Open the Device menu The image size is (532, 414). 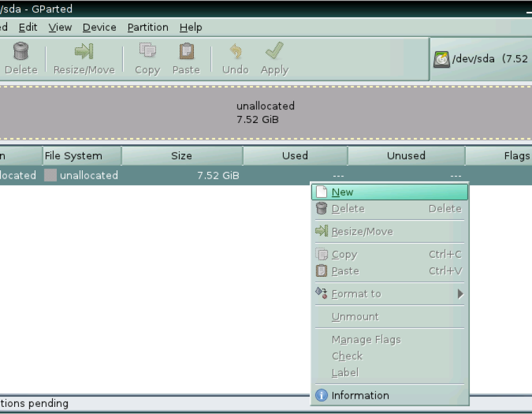pos(99,27)
